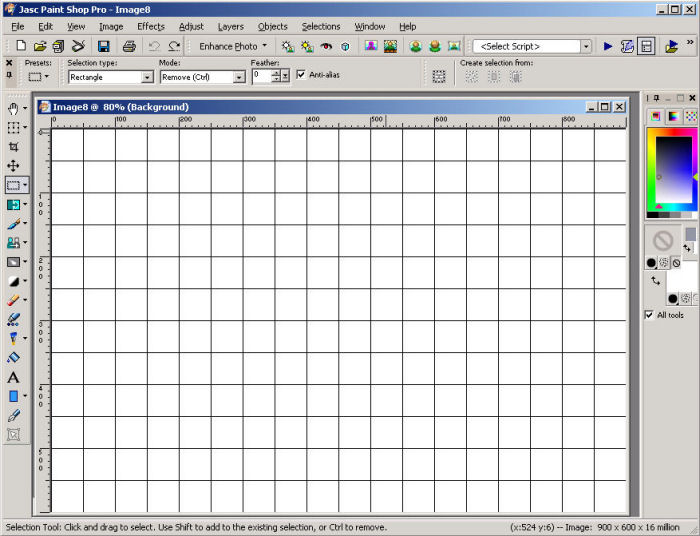Image resolution: width=700 pixels, height=536 pixels.
Task: Click the Enhance Photo button
Action: [x=232, y=46]
